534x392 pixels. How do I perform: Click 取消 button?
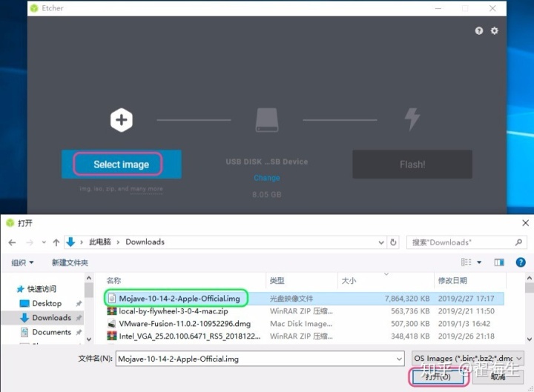click(x=498, y=376)
